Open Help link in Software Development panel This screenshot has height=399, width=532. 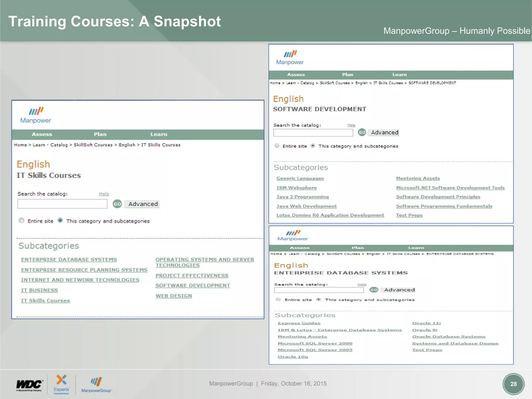[351, 125]
